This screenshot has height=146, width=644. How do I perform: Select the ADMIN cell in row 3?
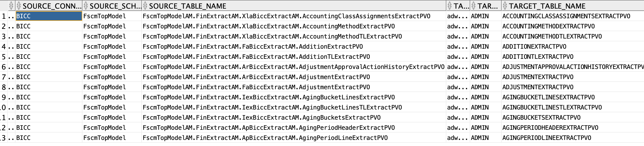point(483,36)
